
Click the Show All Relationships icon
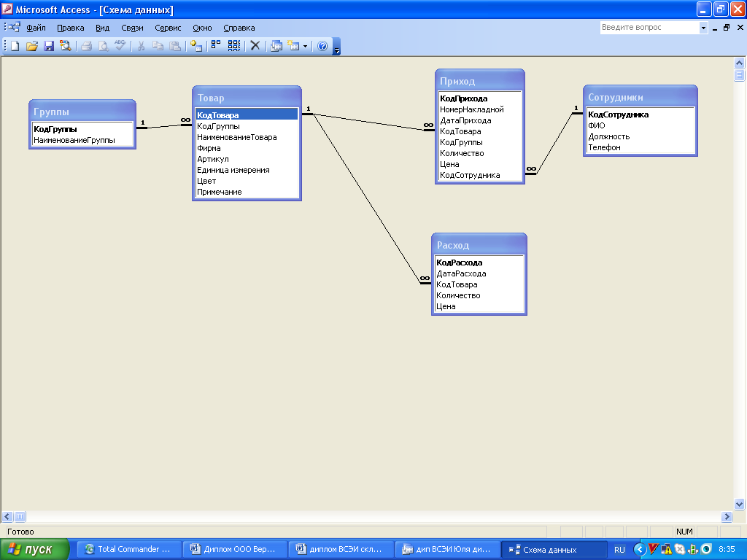coord(233,46)
